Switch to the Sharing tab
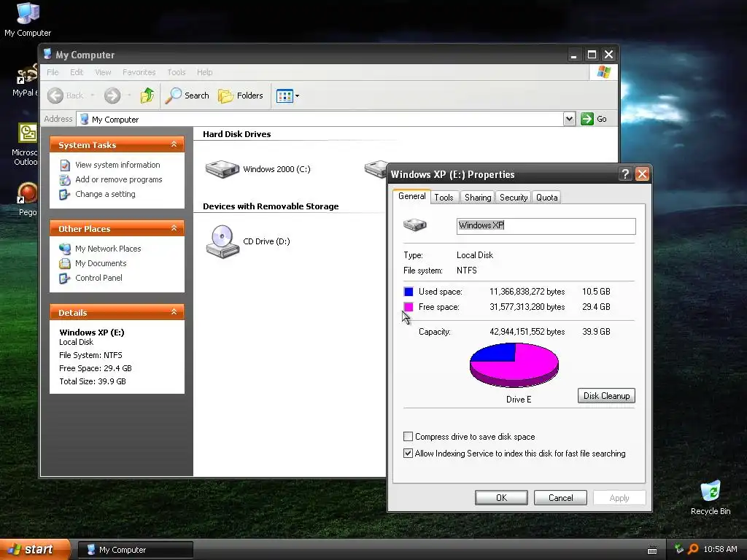This screenshot has width=747, height=560. pyautogui.click(x=478, y=197)
